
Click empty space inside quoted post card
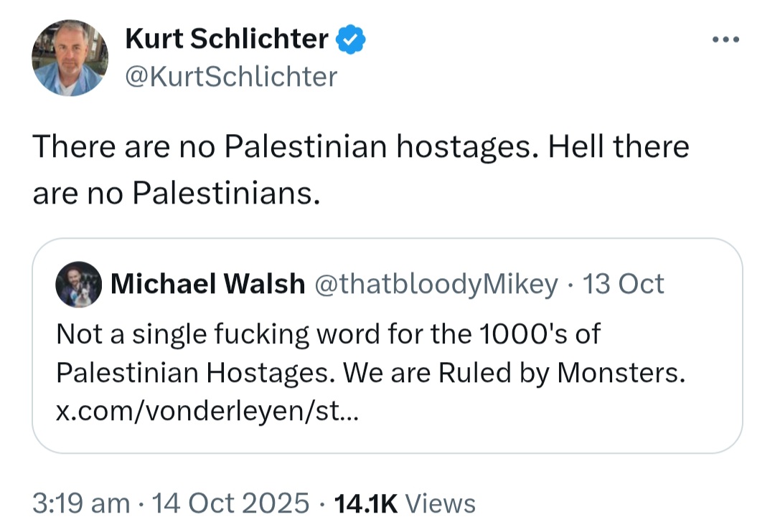pyautogui.click(x=574, y=423)
